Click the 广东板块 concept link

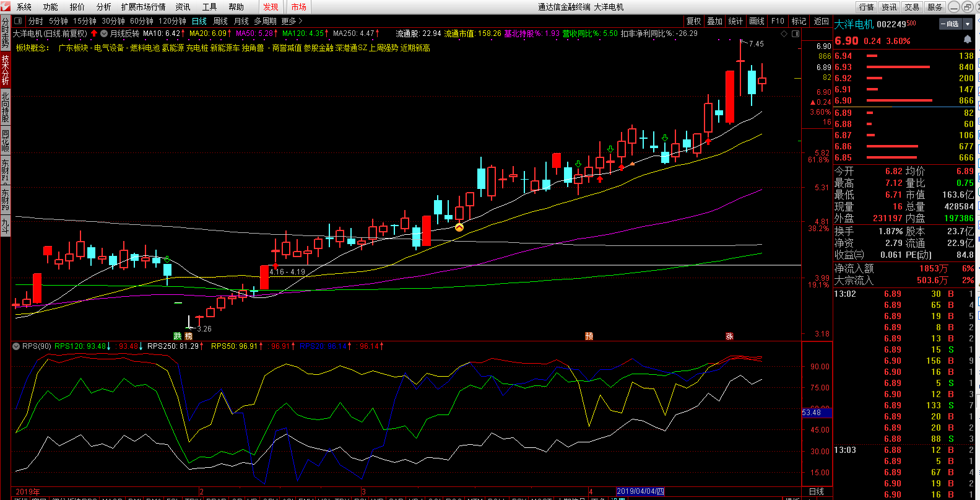pyautogui.click(x=73, y=48)
